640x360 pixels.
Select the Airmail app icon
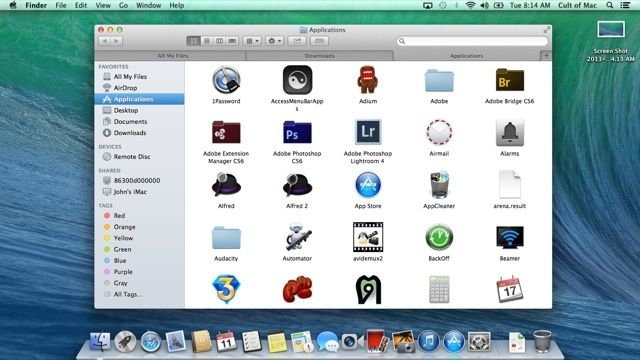point(439,132)
